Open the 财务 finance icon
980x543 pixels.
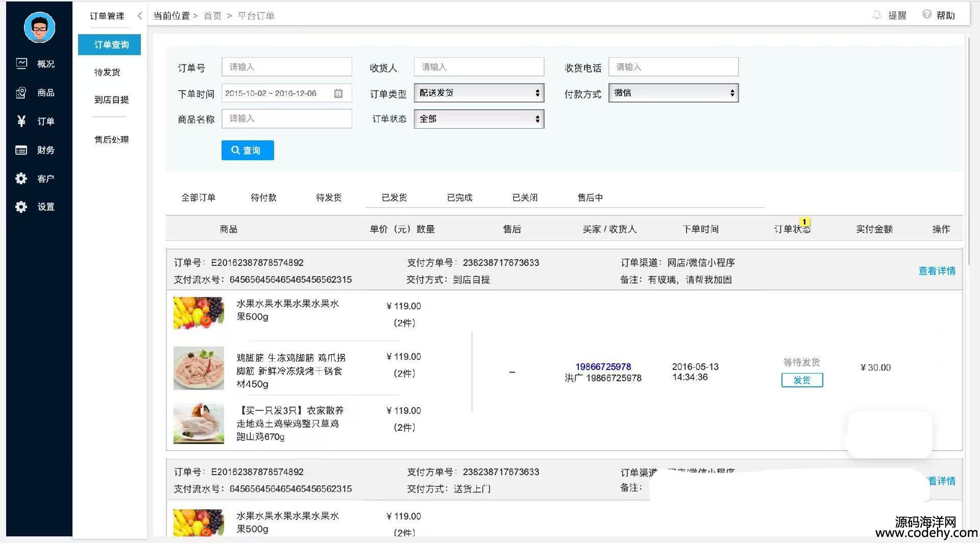21,150
